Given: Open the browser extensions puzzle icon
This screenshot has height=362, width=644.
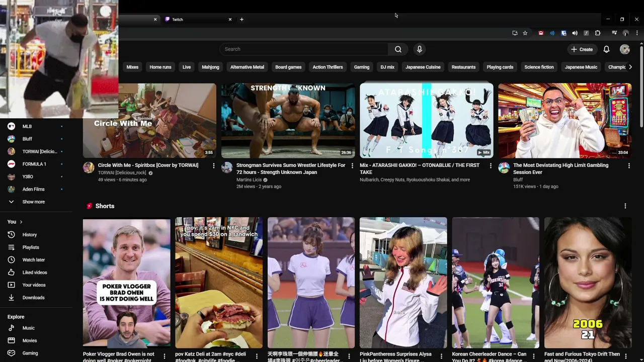Looking at the screenshot, I should [598, 33].
